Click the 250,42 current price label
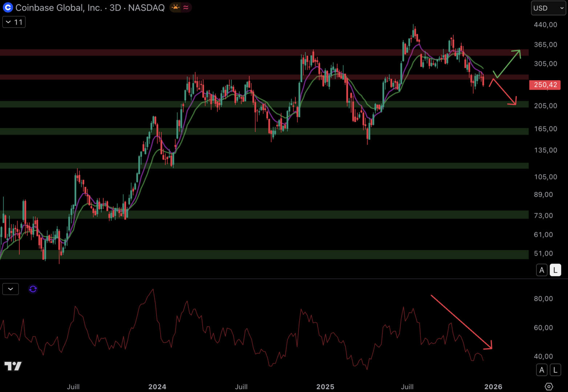This screenshot has height=392, width=568. tap(545, 85)
